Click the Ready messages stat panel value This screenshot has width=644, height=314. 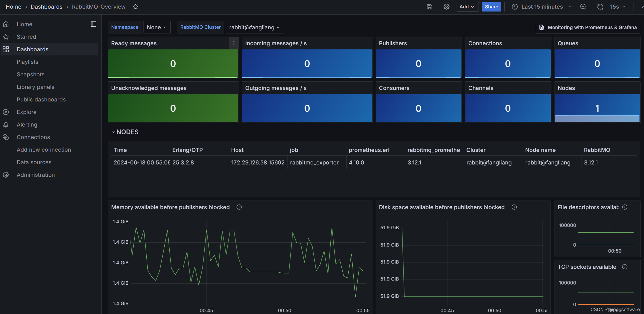point(173,64)
